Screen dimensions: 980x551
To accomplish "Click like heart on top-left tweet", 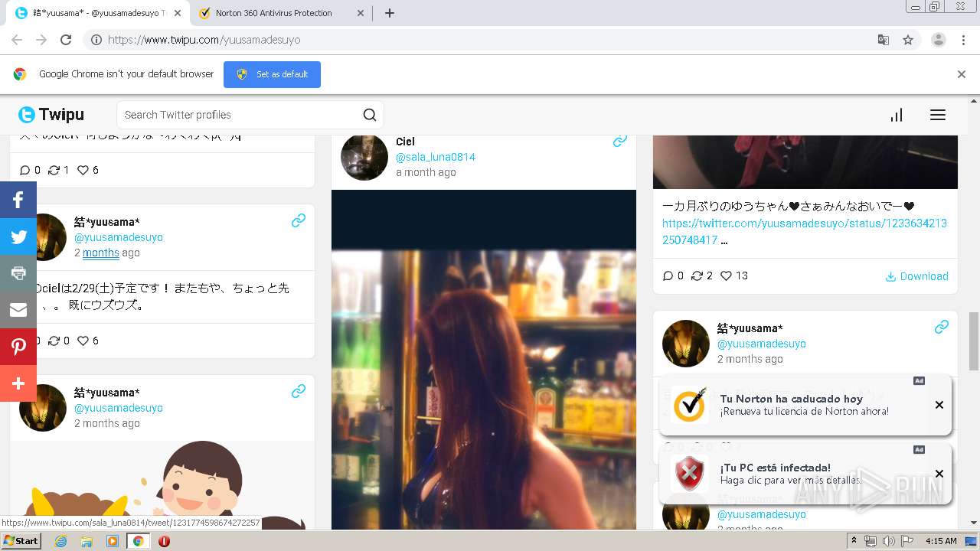I will [x=83, y=170].
